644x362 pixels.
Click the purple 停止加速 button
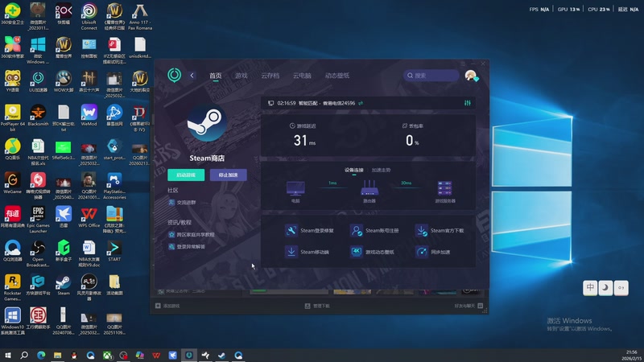tap(229, 175)
